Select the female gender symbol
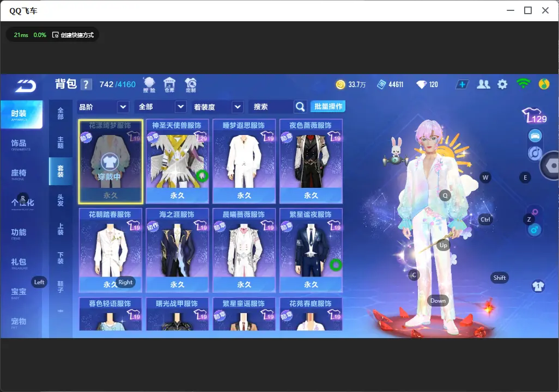This screenshot has height=392, width=559. point(535,212)
